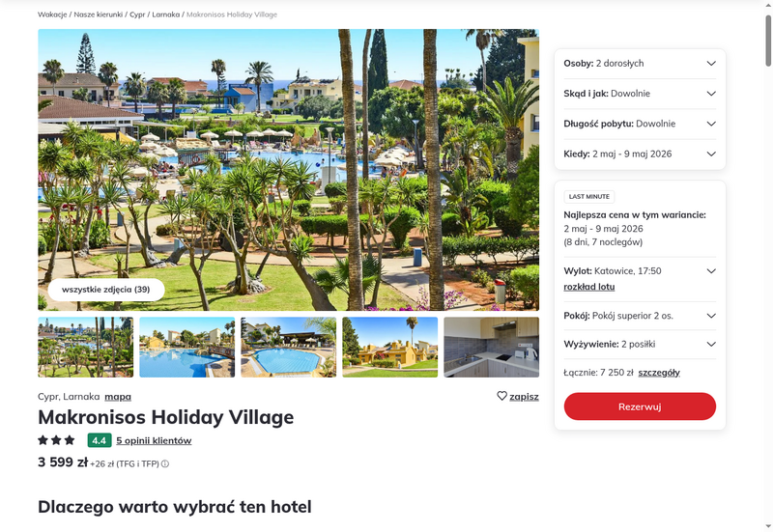This screenshot has height=532, width=773.
Task: Open the mapa link
Action: pos(118,397)
